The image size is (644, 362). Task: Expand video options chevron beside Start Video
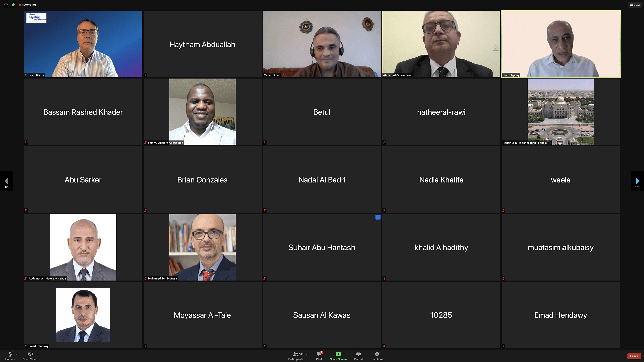(37, 354)
